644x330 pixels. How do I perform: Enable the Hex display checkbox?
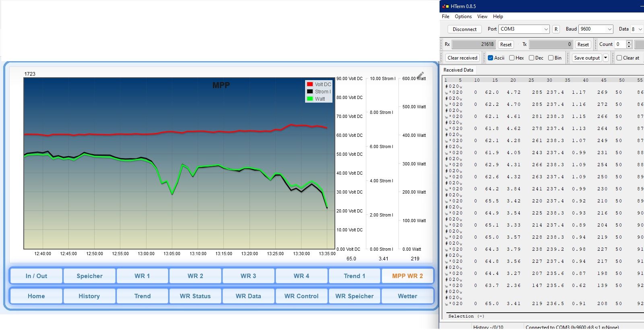pos(512,58)
